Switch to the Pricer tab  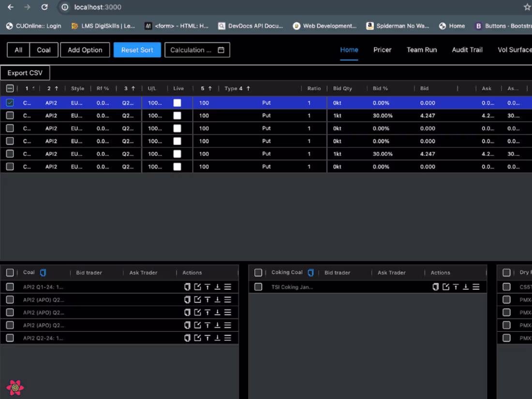[382, 50]
